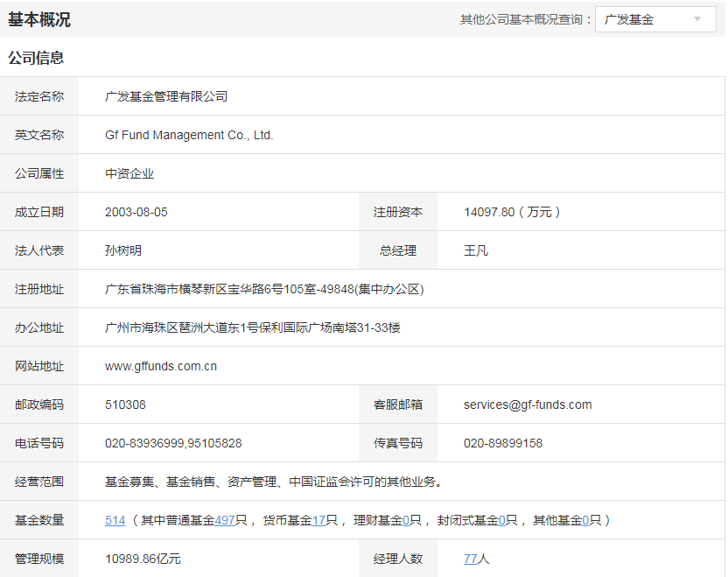728x577 pixels.
Task: Open the 77 fund managers count link
Action: 471,559
